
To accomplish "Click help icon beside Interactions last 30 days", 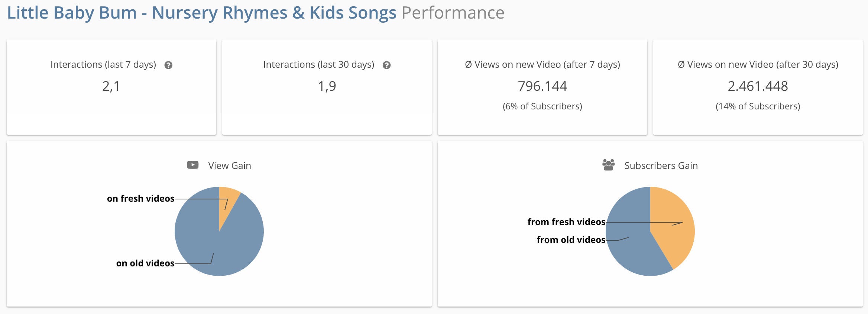I will pos(386,65).
